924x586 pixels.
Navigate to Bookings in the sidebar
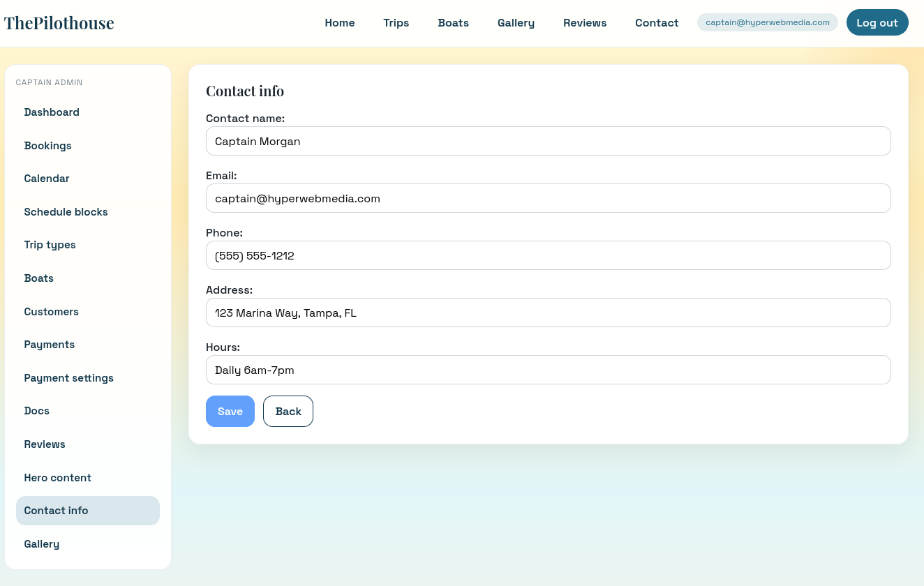coord(47,146)
